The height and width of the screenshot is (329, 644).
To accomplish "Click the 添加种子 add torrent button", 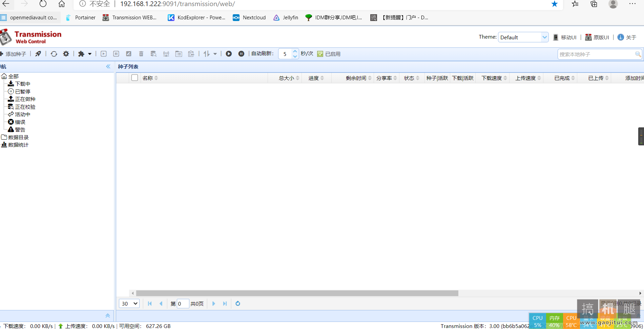I will pyautogui.click(x=14, y=54).
